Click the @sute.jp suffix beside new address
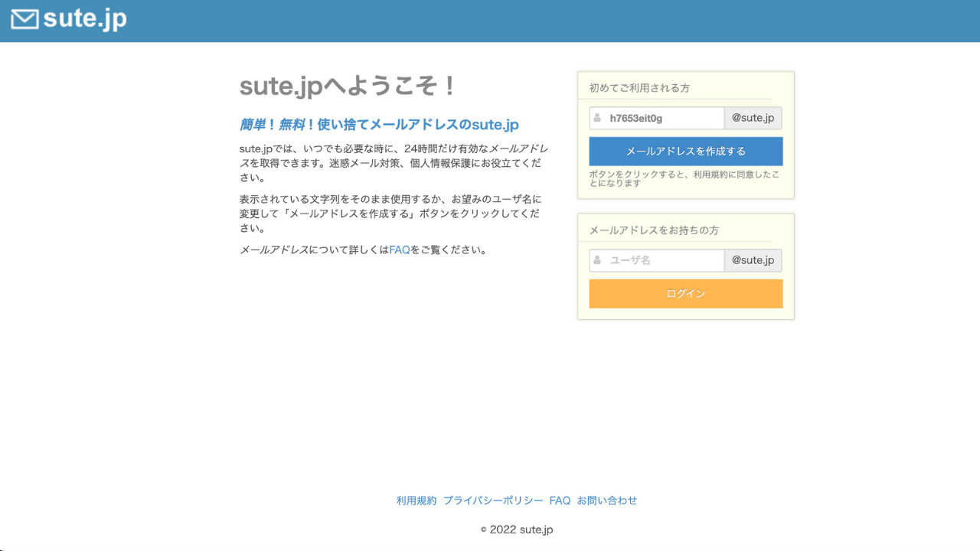This screenshot has height=551, width=980. (753, 118)
